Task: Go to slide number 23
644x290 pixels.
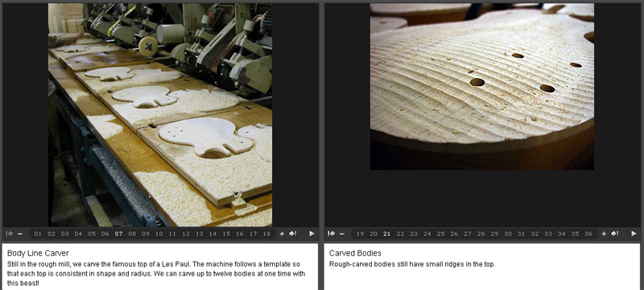Action: coord(414,234)
